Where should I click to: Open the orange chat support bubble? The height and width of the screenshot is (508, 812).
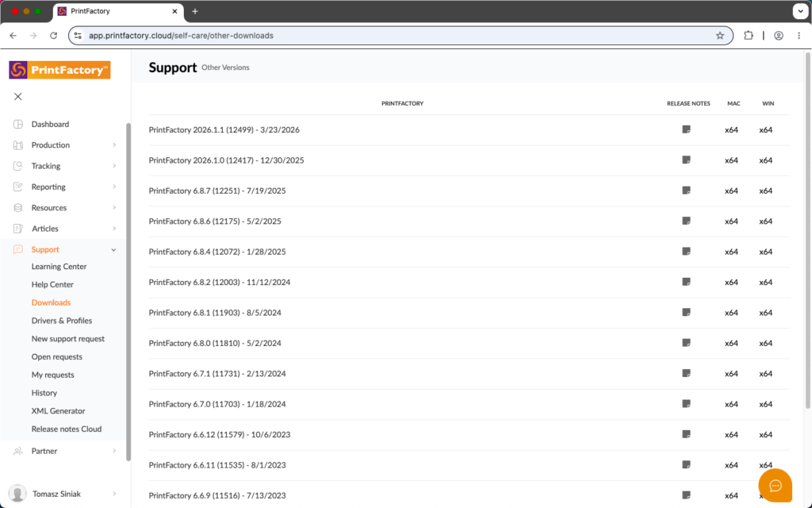tap(776, 486)
